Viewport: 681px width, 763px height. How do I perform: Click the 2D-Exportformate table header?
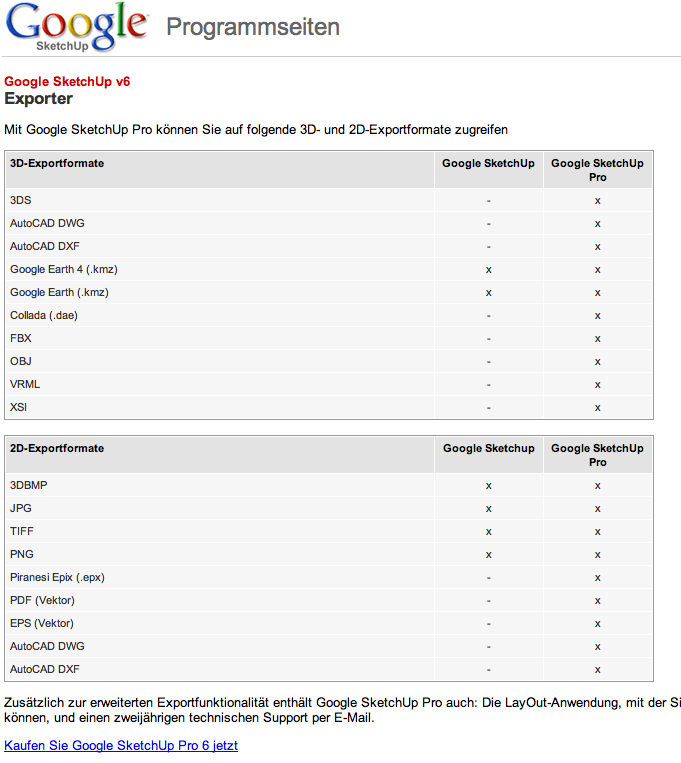pos(57,449)
